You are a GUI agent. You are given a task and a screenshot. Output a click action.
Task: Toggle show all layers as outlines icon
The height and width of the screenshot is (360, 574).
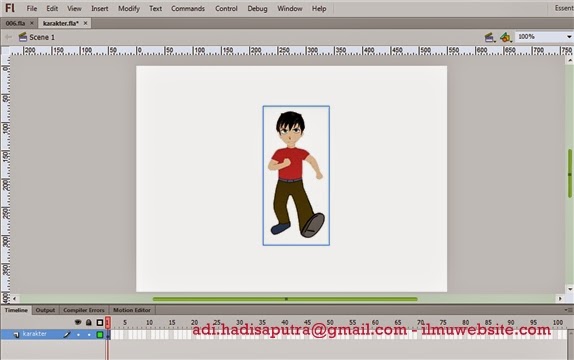[100, 322]
